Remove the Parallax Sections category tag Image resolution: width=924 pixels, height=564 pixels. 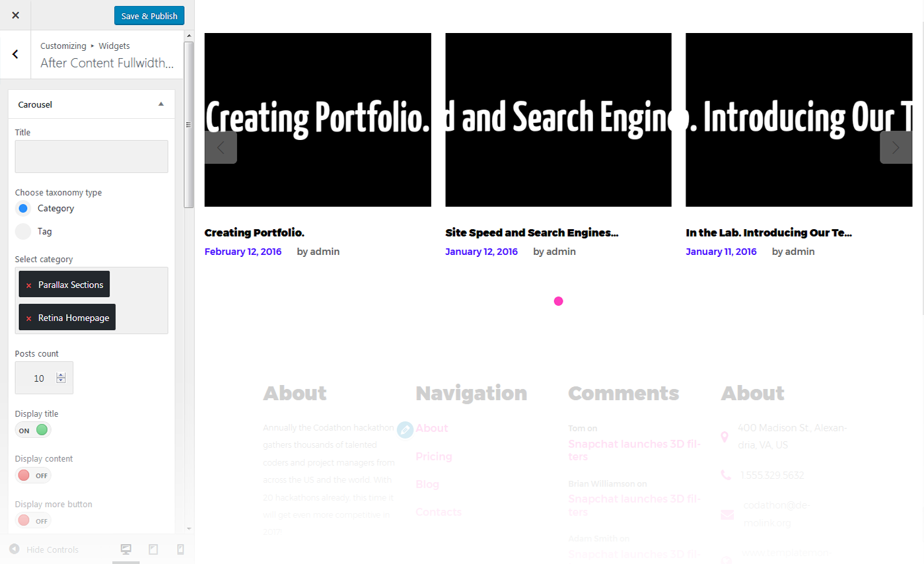coord(28,285)
